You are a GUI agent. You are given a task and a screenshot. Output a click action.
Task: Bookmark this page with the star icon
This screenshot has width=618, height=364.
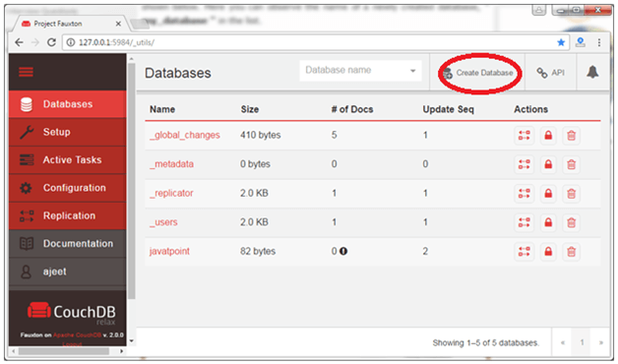[561, 42]
